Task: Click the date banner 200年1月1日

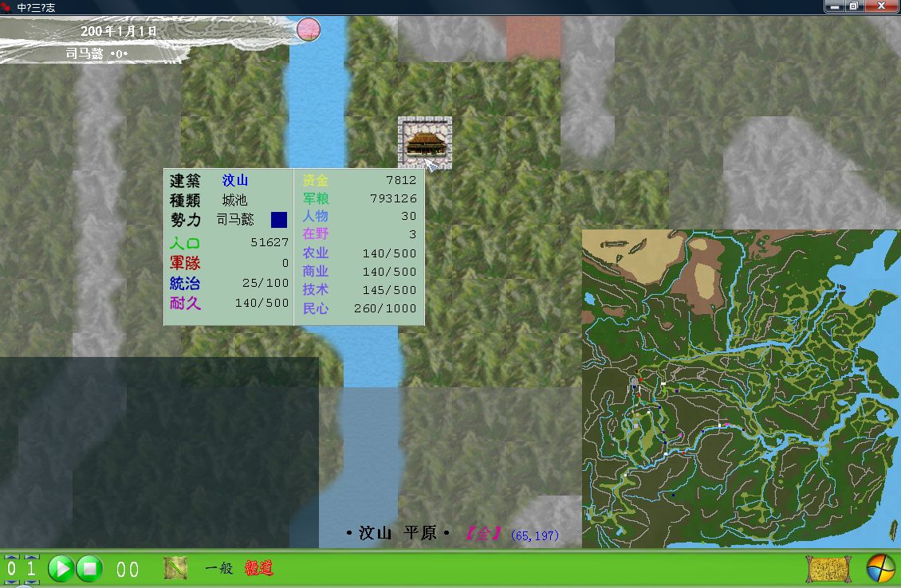Action: [118, 31]
